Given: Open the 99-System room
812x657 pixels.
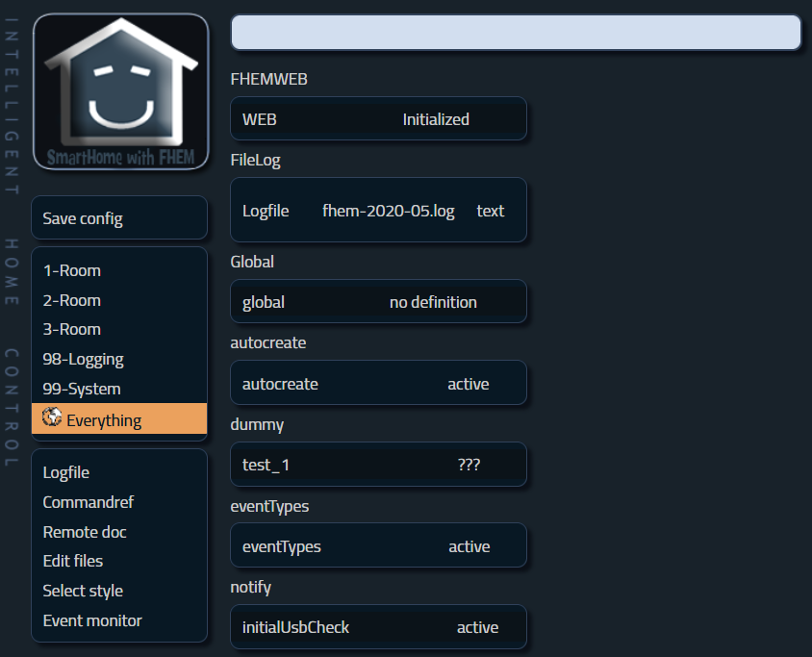Looking at the screenshot, I should pyautogui.click(x=82, y=389).
